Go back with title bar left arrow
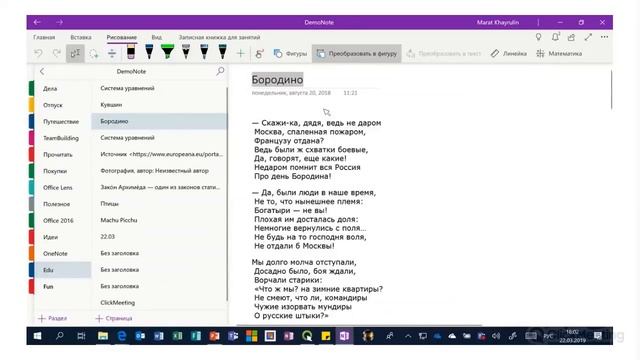This screenshot has height=360, width=640. pos(37,22)
